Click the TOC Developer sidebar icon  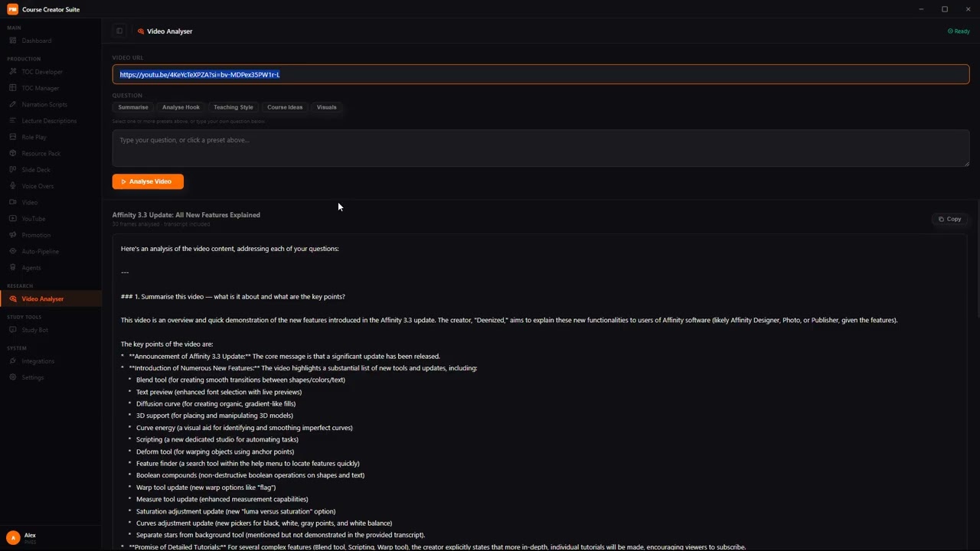[x=13, y=72]
